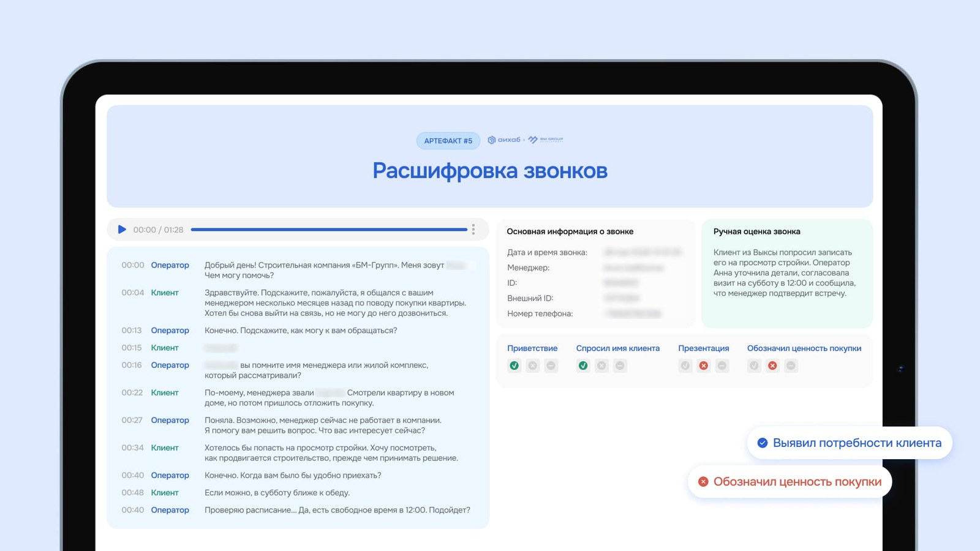Select the cross under Спросил имя клиента
Screen dimensions: 980x551
pos(601,365)
